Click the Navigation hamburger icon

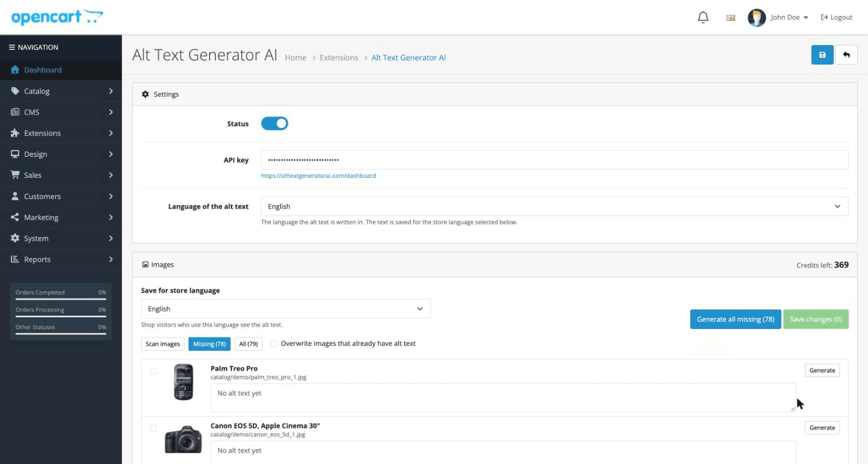[x=11, y=47]
